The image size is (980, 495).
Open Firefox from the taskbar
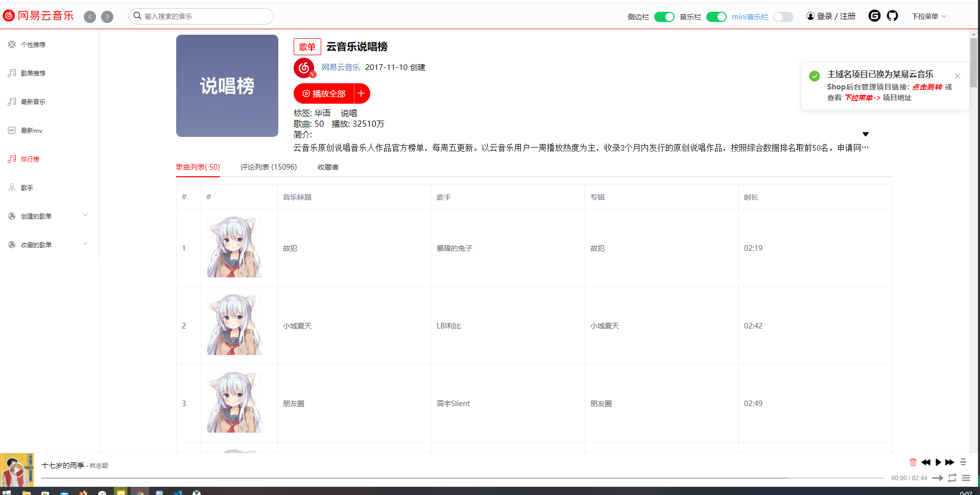pos(83,492)
